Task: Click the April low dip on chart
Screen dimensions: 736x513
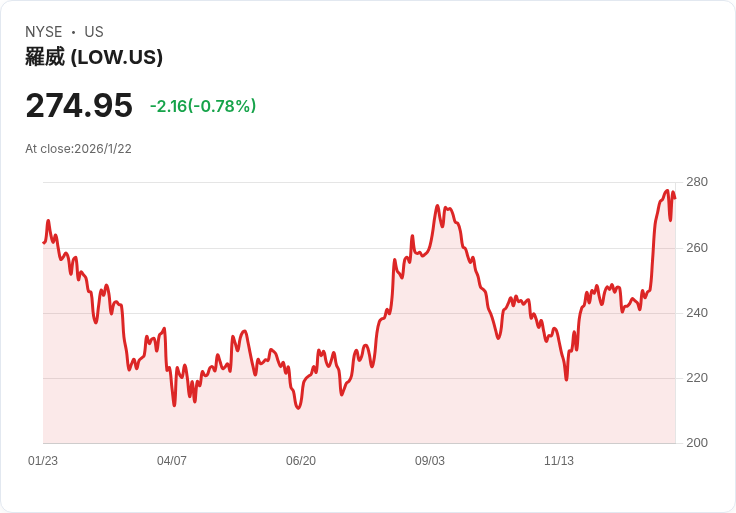Action: pos(175,405)
